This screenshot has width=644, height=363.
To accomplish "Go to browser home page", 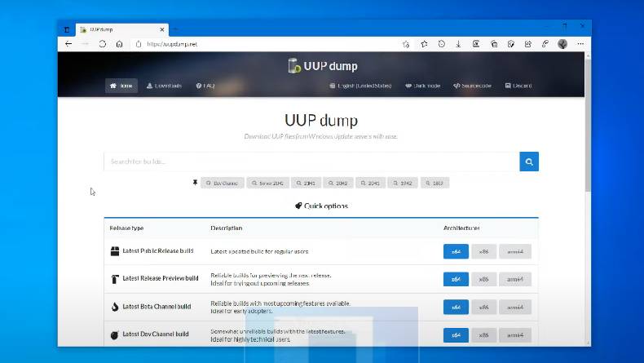I will (x=119, y=44).
